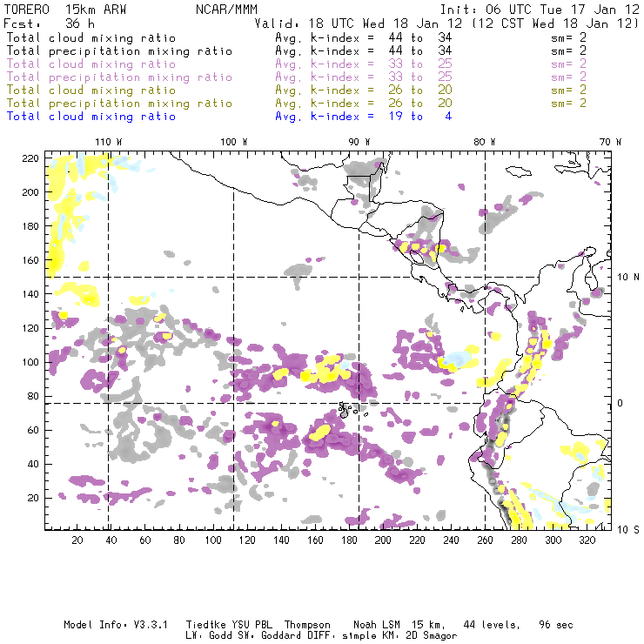
Task: Click y-axis tick label "140"
Action: (x=30, y=294)
